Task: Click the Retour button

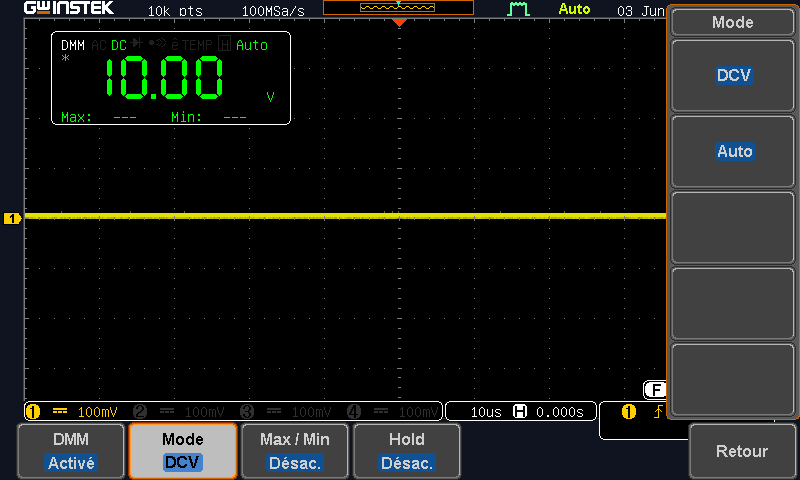Action: (x=742, y=451)
